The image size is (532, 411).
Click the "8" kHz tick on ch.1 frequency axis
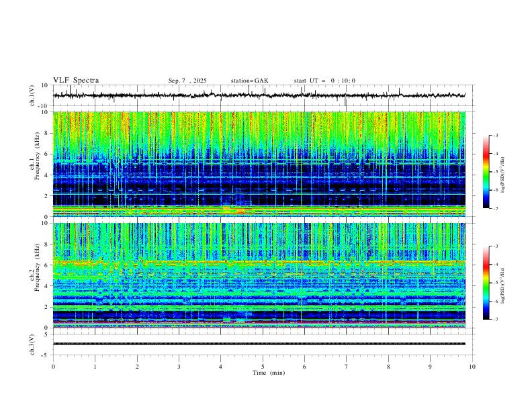[x=47, y=133]
